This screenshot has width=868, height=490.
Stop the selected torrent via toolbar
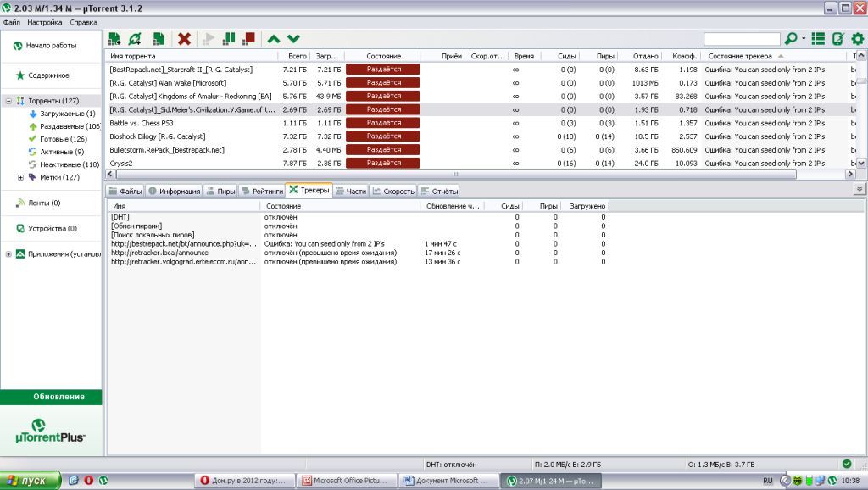pos(249,39)
